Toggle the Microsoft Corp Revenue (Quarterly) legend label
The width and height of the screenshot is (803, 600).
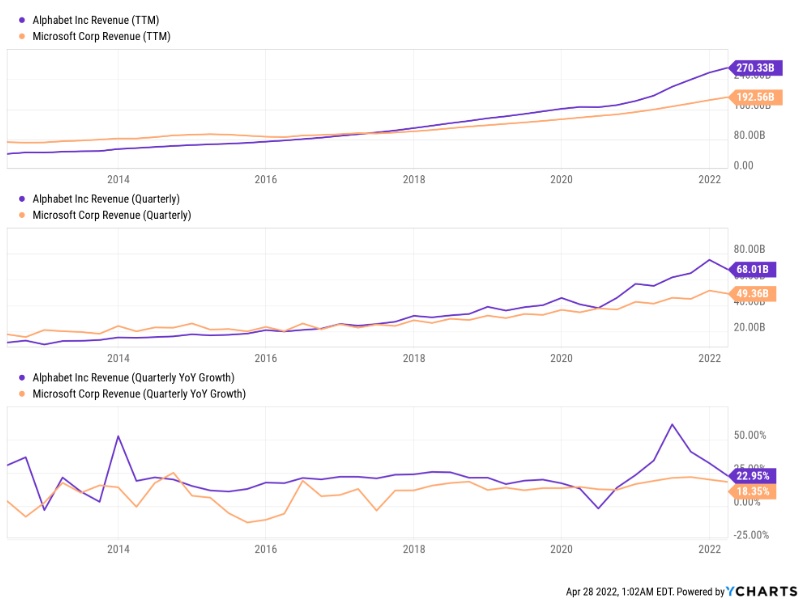pos(111,215)
